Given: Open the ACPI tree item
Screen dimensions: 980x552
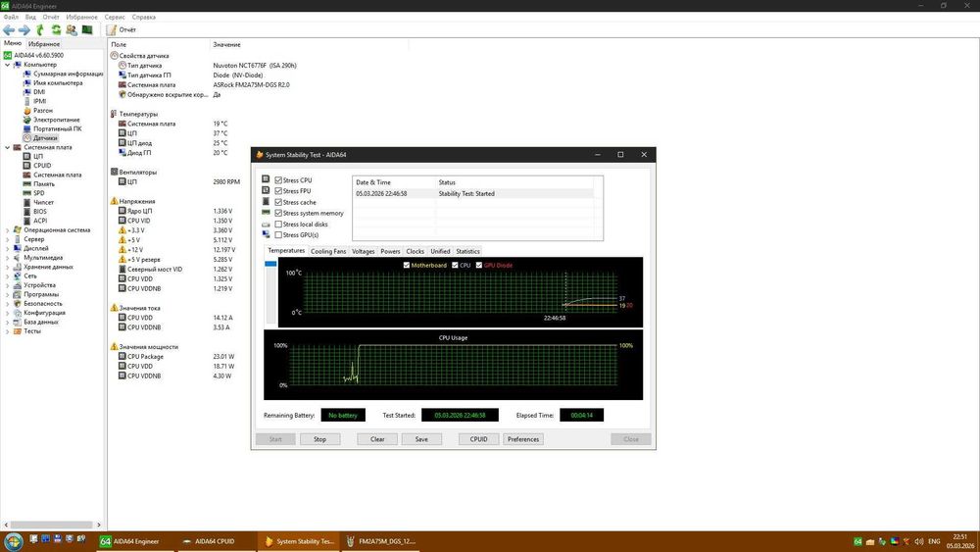Looking at the screenshot, I should tap(40, 221).
